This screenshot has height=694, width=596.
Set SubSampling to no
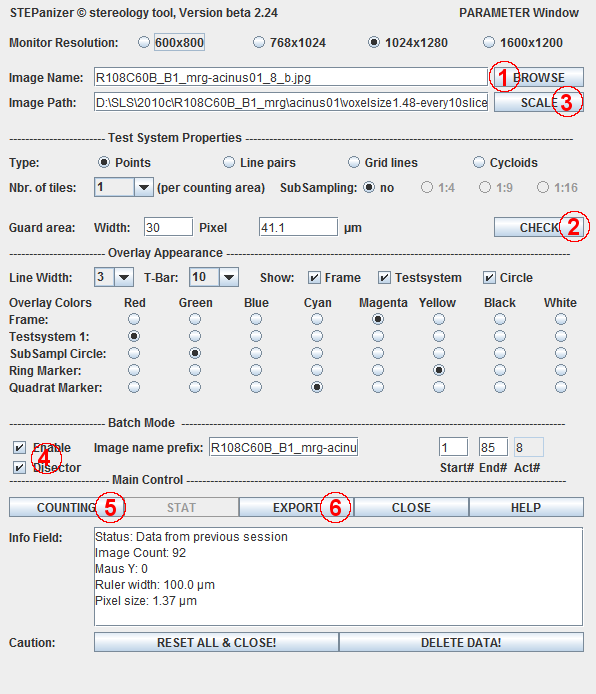tap(369, 187)
